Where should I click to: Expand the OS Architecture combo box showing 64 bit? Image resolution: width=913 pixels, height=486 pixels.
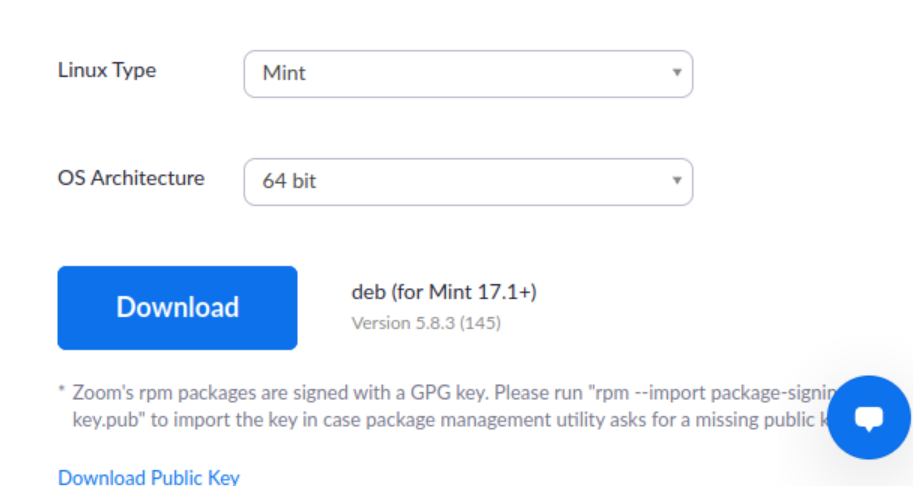coord(468,182)
